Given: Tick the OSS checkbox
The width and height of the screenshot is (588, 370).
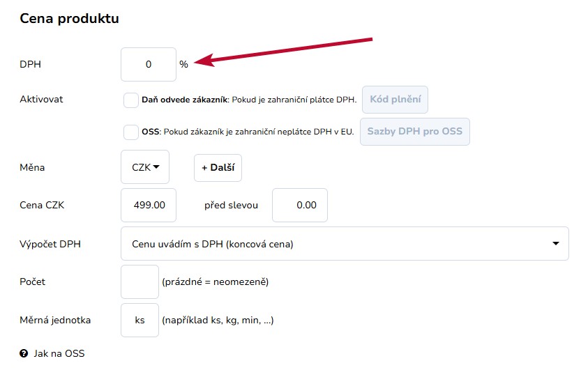Looking at the screenshot, I should coord(131,132).
